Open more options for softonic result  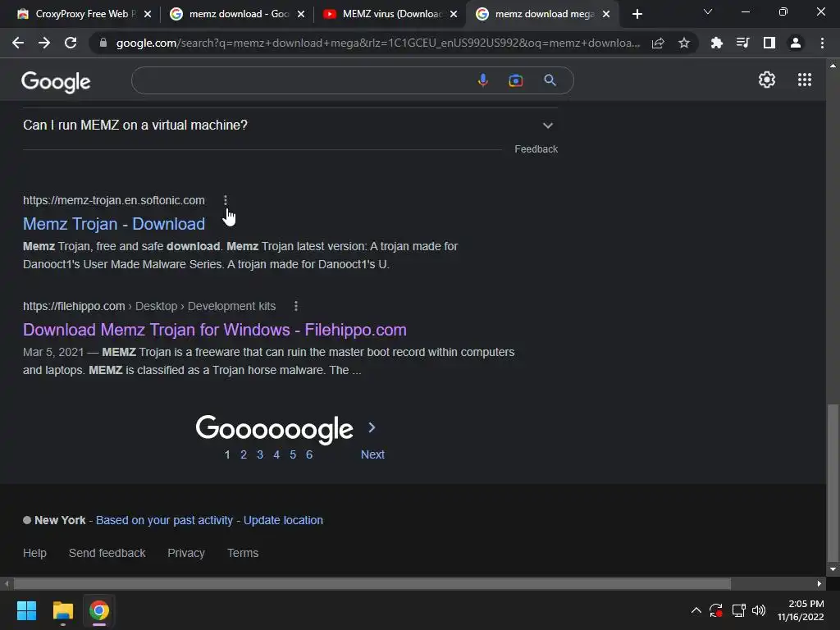[226, 200]
